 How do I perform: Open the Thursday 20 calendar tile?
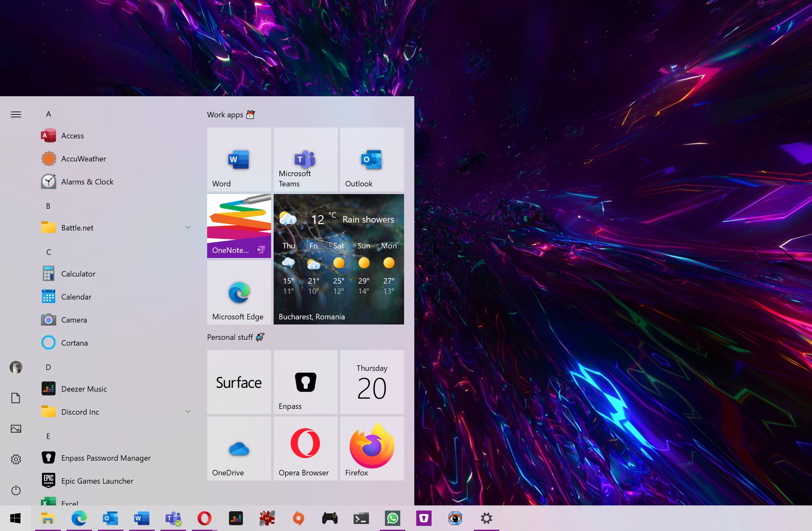372,382
